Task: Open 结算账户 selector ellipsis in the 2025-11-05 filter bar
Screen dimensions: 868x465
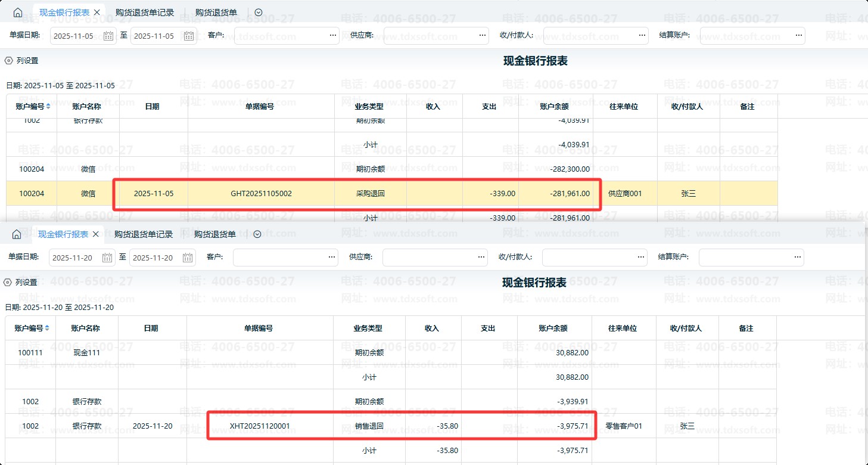Action: (798, 36)
